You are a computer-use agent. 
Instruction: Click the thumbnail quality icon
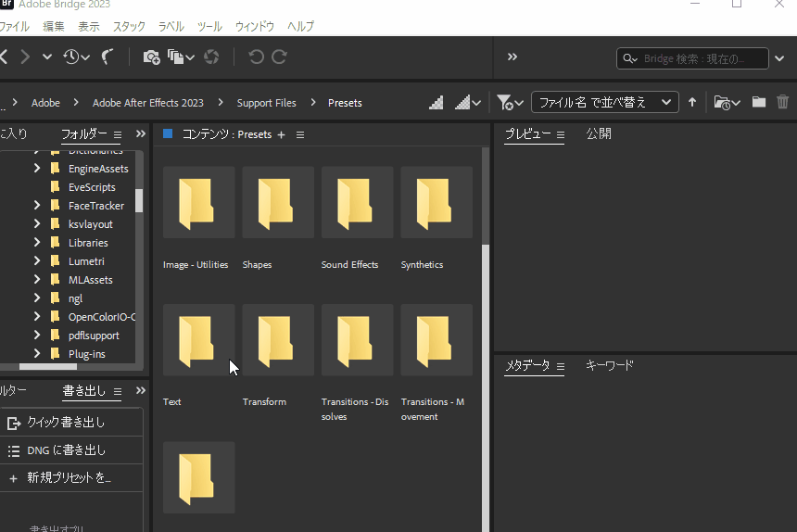pos(436,103)
